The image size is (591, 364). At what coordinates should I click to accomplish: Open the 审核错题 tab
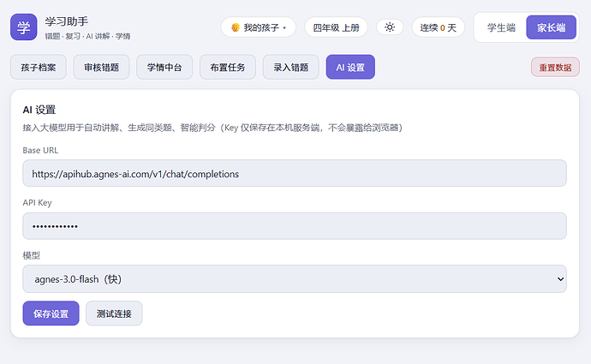tap(101, 67)
